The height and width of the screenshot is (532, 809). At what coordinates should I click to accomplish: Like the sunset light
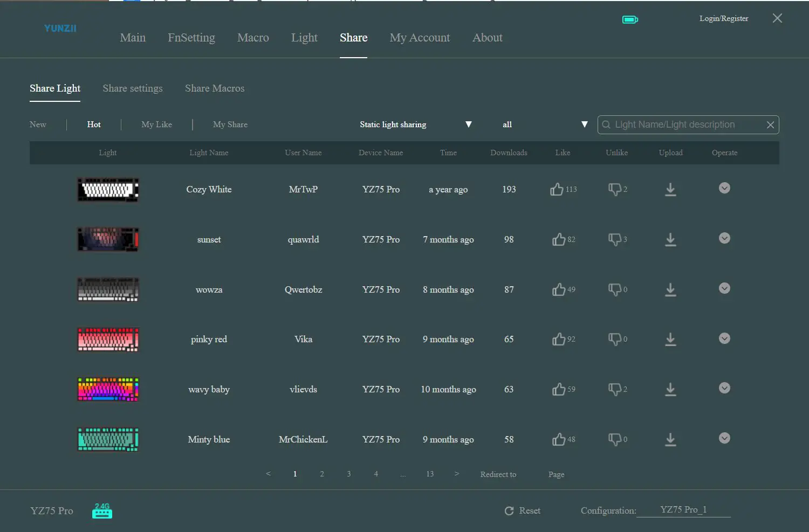click(559, 239)
